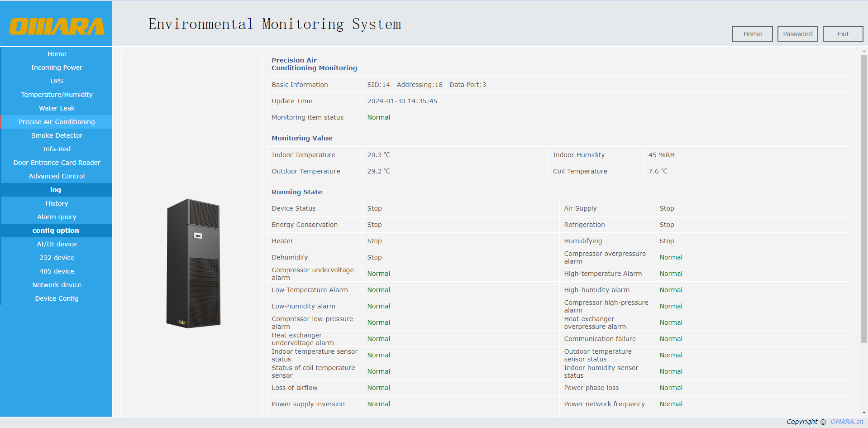
Task: Click the scrollbar down arrow
Action: [x=864, y=413]
